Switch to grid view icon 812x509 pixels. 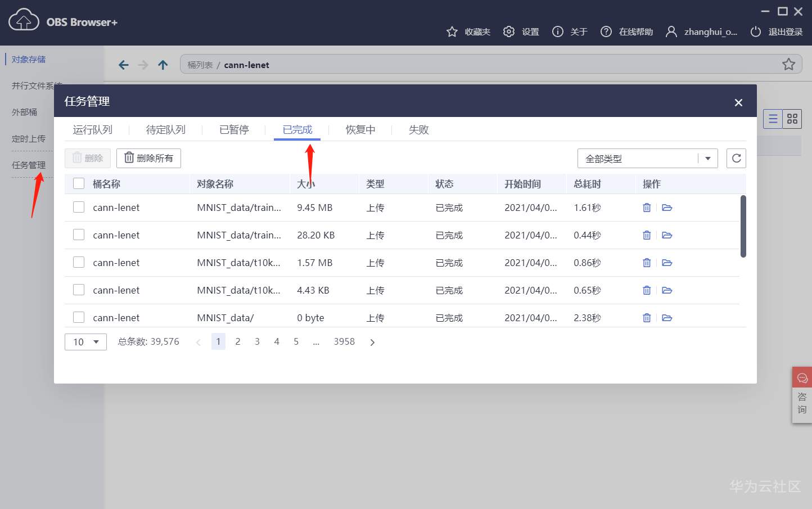pos(792,119)
